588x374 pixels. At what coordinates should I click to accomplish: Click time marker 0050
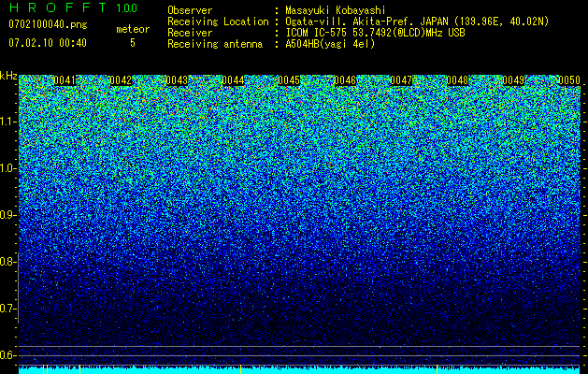tap(569, 80)
